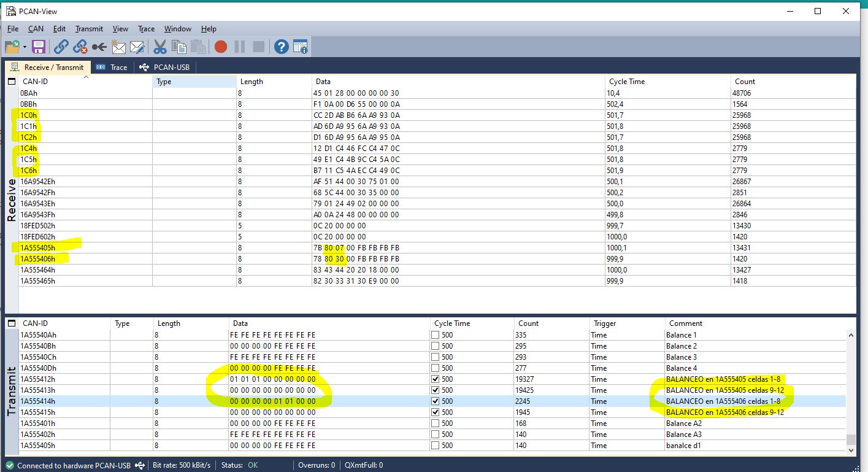Switch to the Trace tab
This screenshot has height=472, width=868.
coord(112,68)
